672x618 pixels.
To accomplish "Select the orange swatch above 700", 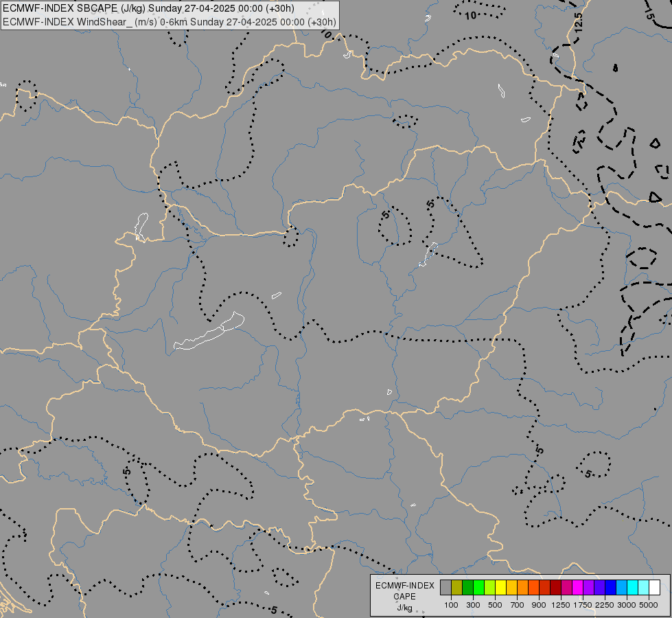I will point(522,587).
